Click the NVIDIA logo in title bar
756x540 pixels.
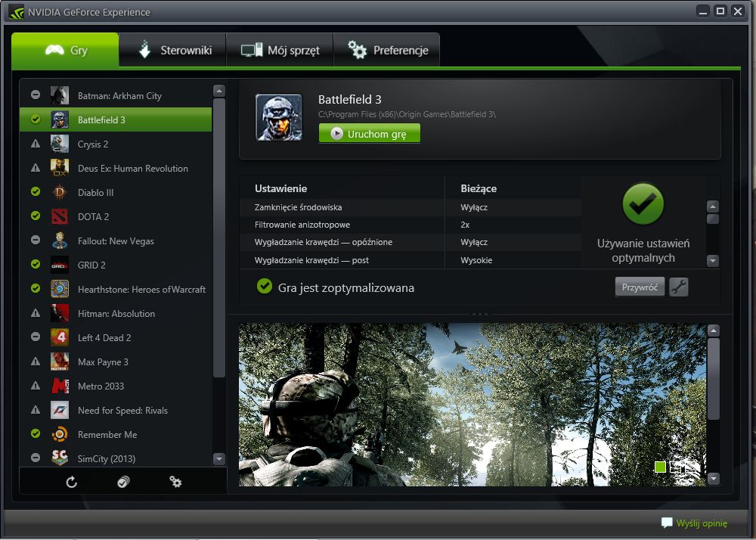(17, 12)
